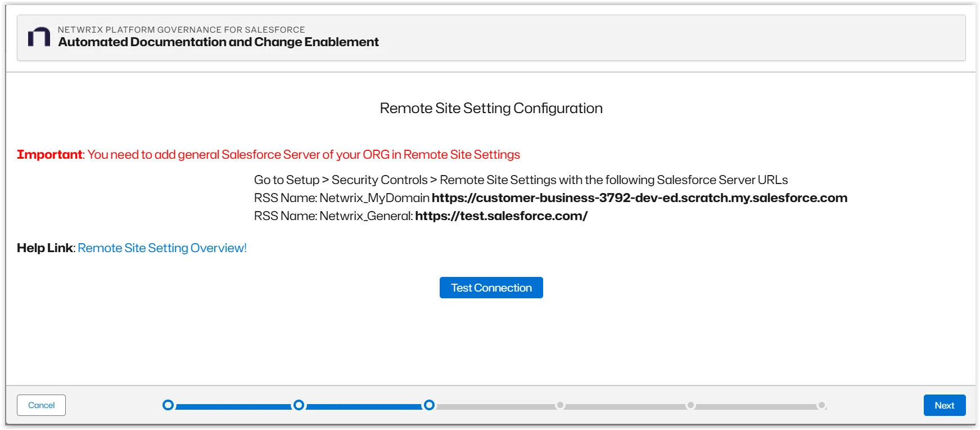Click the Netwrix logo icon
The width and height of the screenshot is (980, 430).
(39, 37)
